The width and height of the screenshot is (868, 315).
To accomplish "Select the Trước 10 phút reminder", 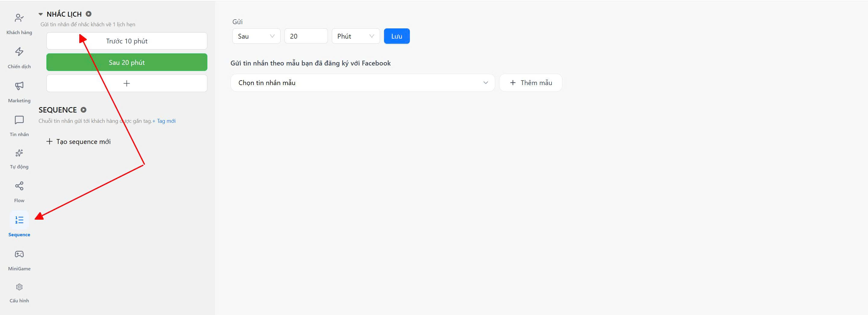I will pyautogui.click(x=127, y=41).
